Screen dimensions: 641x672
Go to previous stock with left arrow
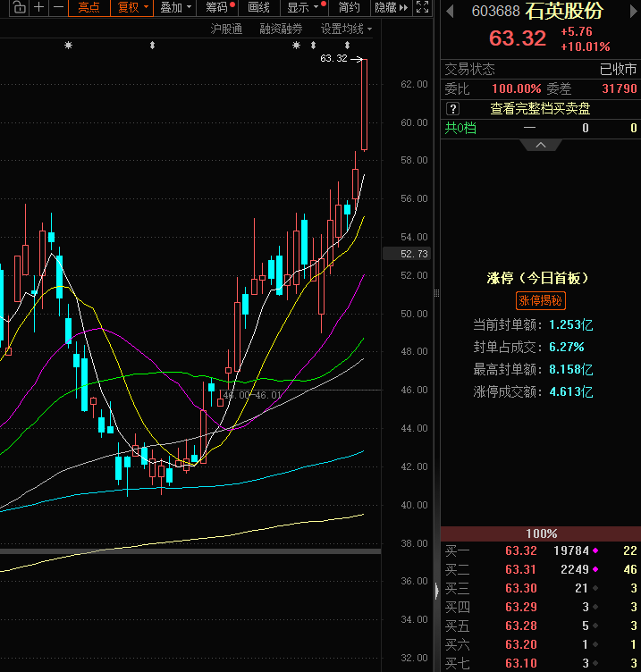pyautogui.click(x=450, y=11)
